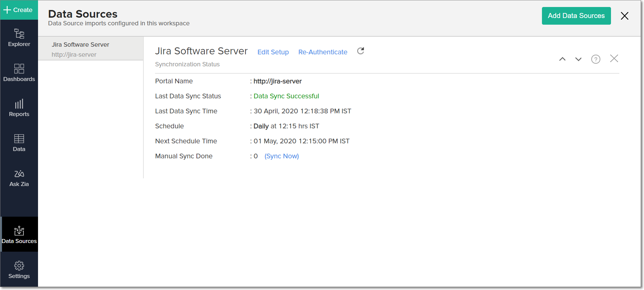The width and height of the screenshot is (644, 290).
Task: Open the help question mark icon
Action: (x=596, y=59)
